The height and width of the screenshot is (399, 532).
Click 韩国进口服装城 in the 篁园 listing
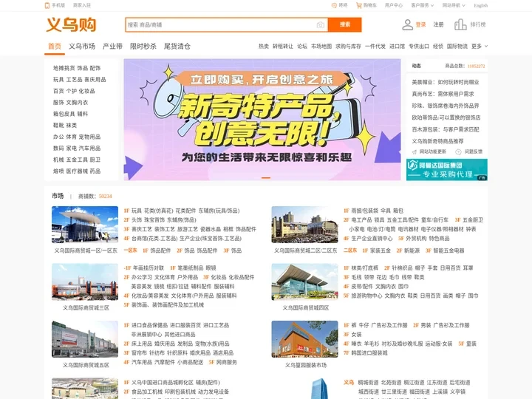(x=369, y=353)
